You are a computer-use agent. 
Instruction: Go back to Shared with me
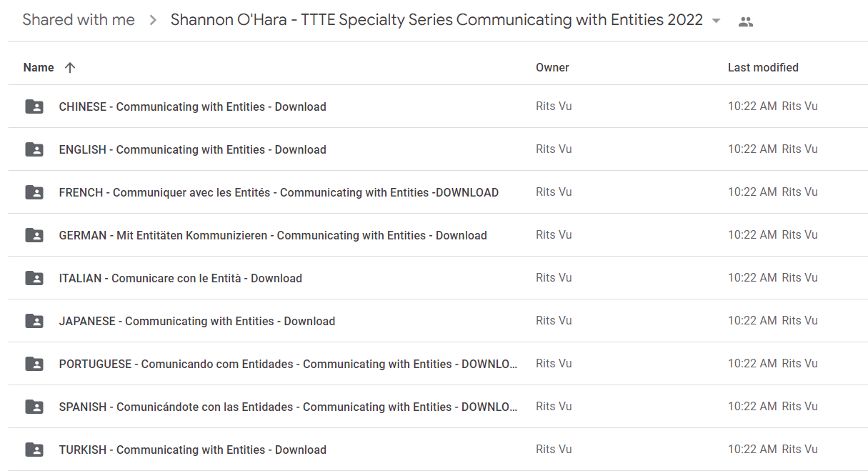pyautogui.click(x=79, y=20)
